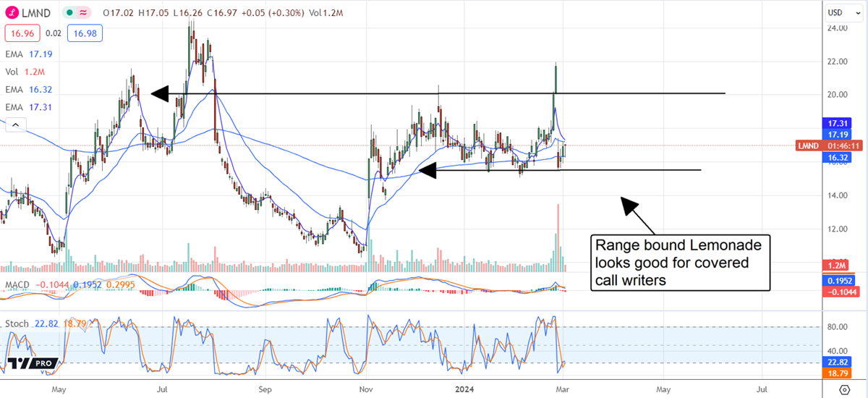Image resolution: width=868 pixels, height=398 pixels.
Task: Click the arrowhead on the 20.00 resistance line
Action: [x=160, y=93]
